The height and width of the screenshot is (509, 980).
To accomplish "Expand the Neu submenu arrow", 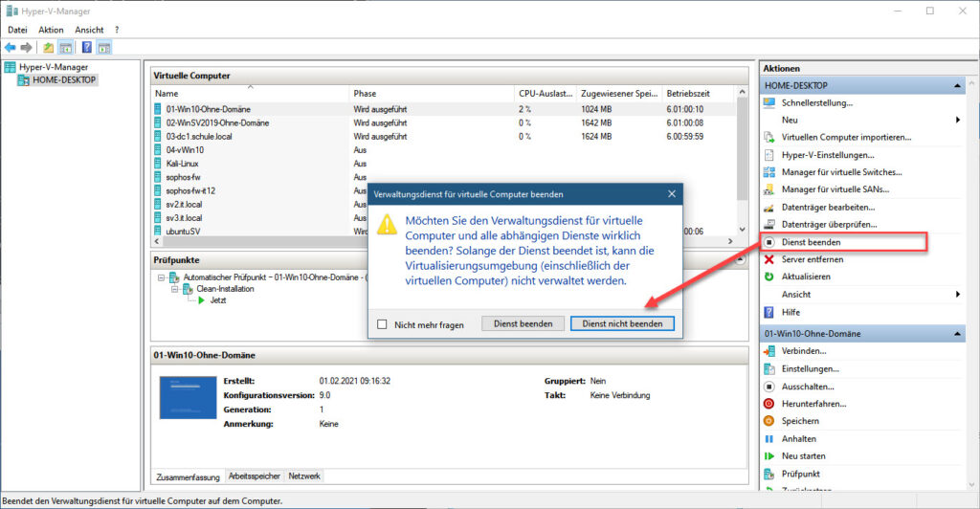I will [958, 120].
